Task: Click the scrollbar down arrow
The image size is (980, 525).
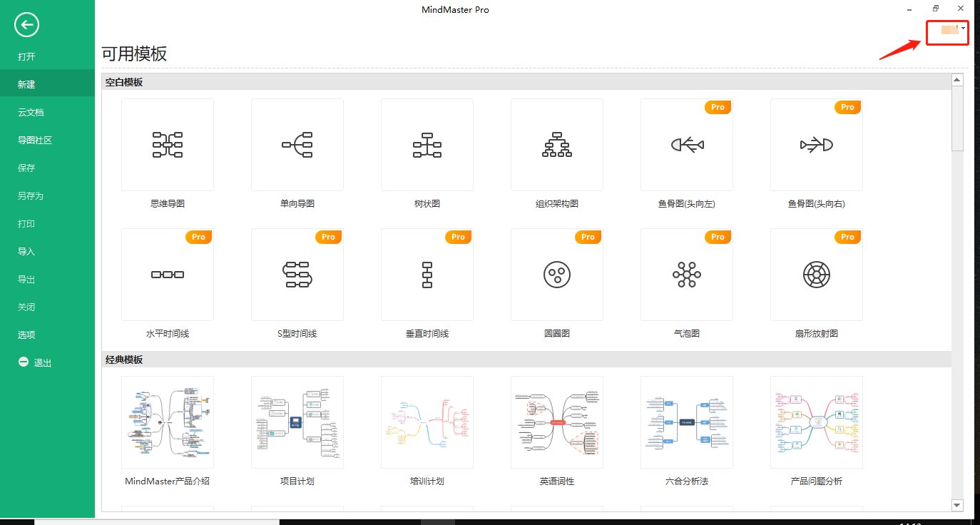Action: click(957, 505)
